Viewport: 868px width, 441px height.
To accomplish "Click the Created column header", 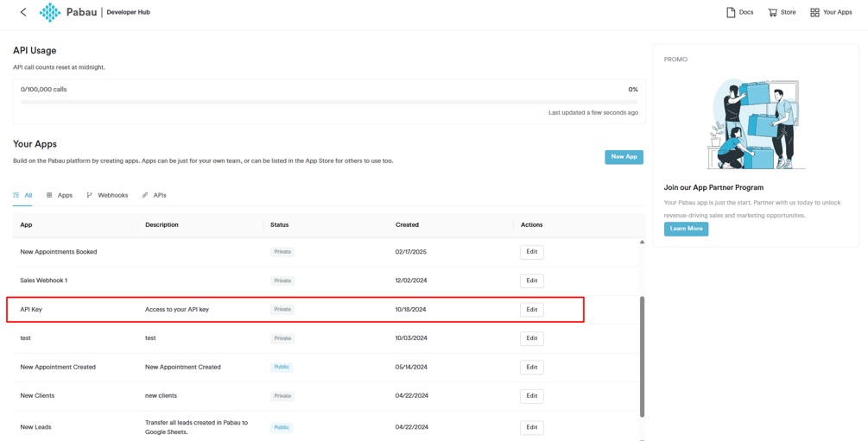I will click(x=407, y=224).
